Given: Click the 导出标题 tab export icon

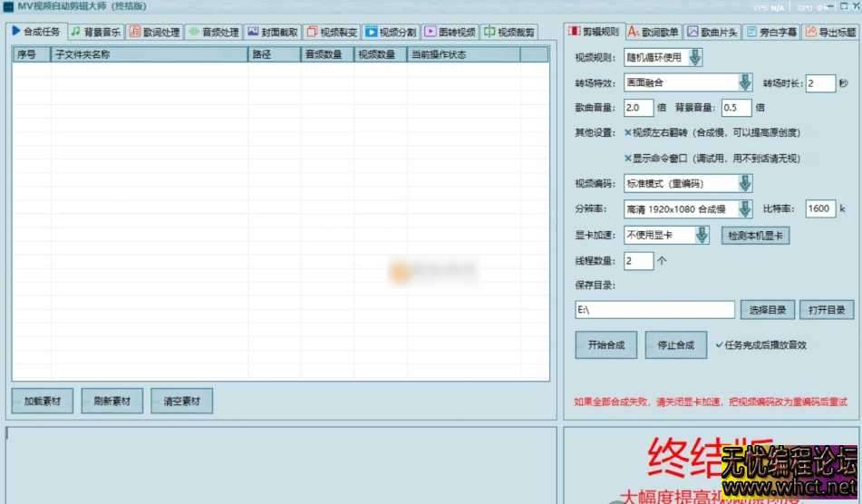Looking at the screenshot, I should pyautogui.click(x=809, y=32).
